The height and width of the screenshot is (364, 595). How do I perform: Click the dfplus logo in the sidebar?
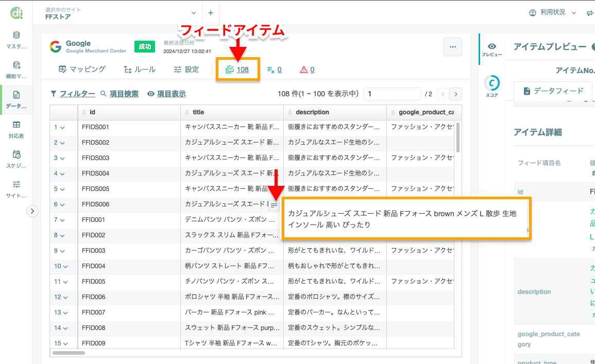tap(16, 13)
